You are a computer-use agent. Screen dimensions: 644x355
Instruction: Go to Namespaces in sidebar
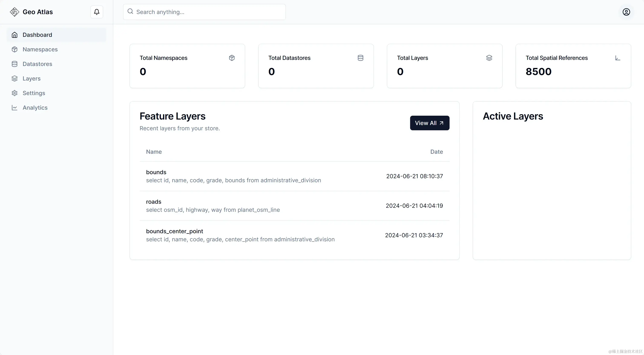(x=40, y=49)
